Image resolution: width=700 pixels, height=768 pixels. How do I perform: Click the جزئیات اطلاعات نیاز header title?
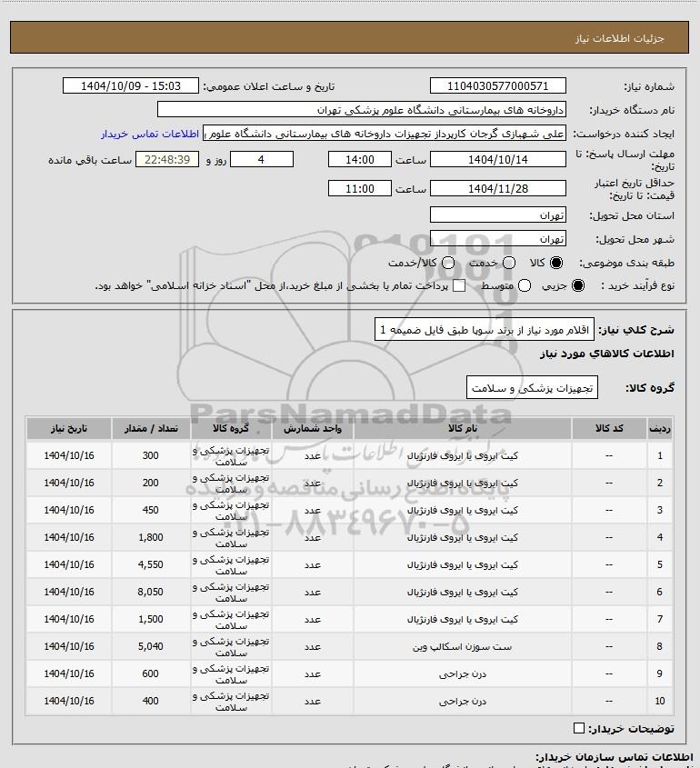pos(619,39)
